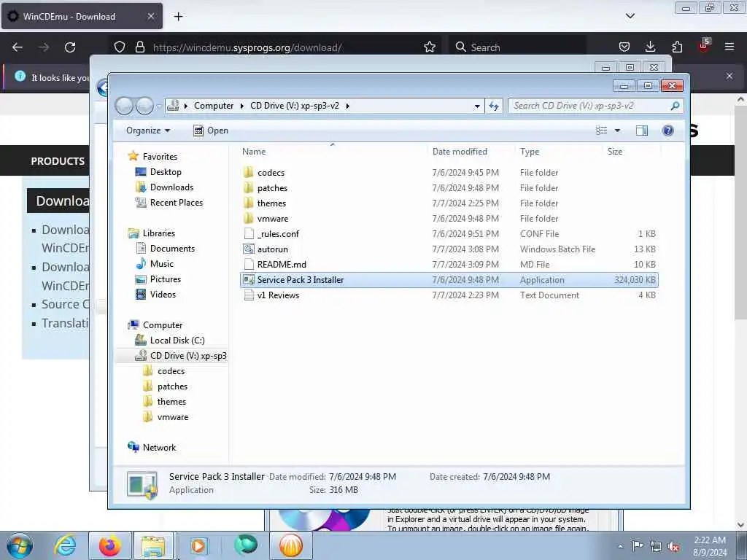Open address bar history dropdown
747x560 pixels.
click(x=477, y=106)
